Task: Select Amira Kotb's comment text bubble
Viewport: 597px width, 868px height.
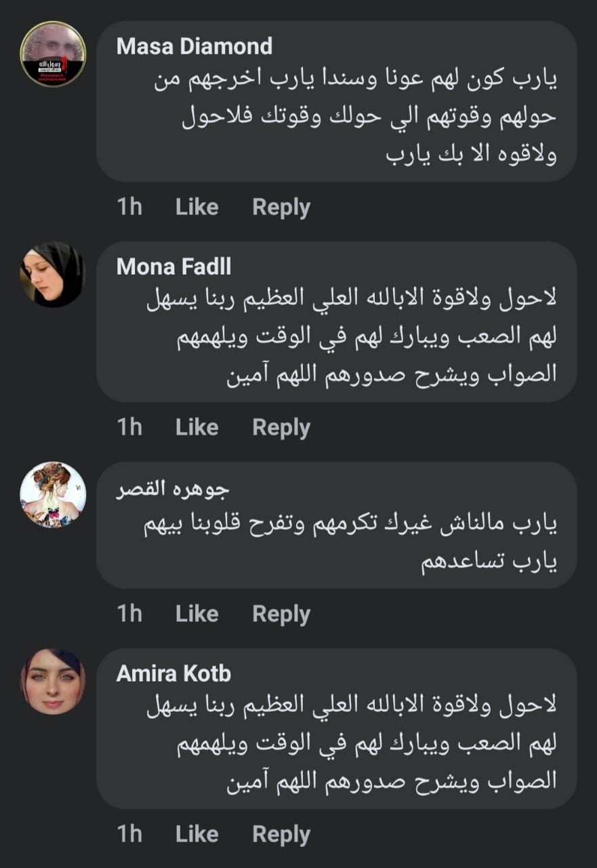Action: coord(352,746)
